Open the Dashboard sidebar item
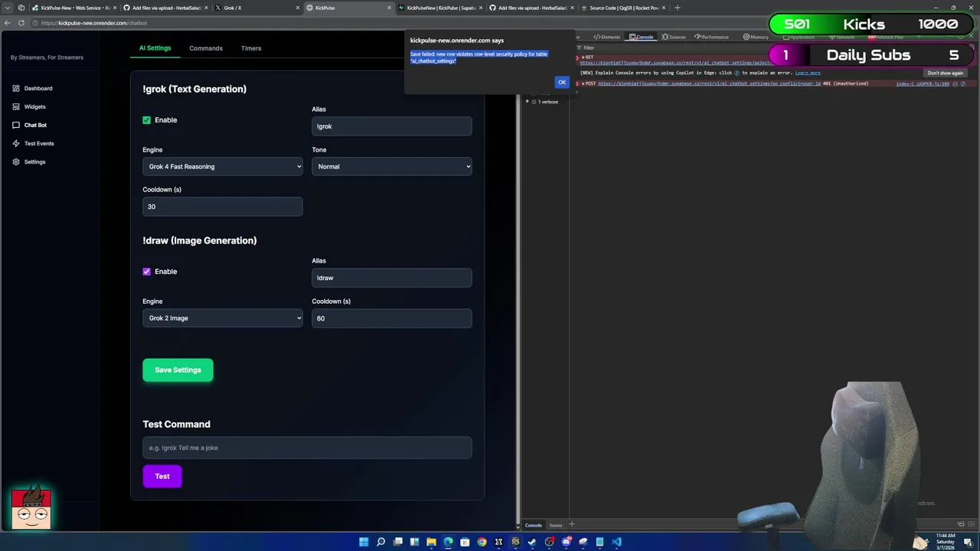 pos(33,88)
